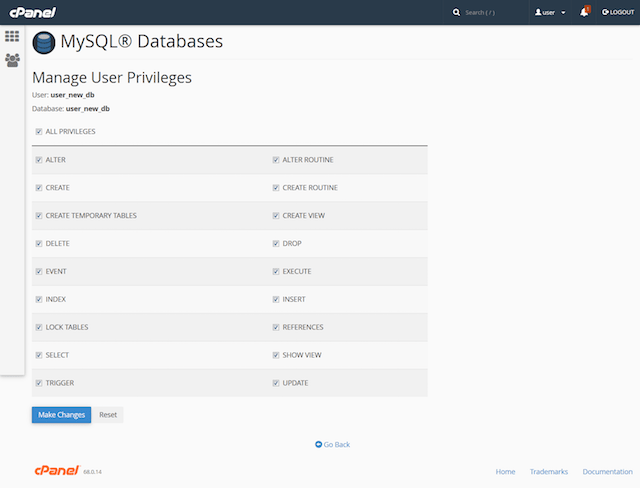
Task: Click the MySQL Databases icon
Action: 44,43
